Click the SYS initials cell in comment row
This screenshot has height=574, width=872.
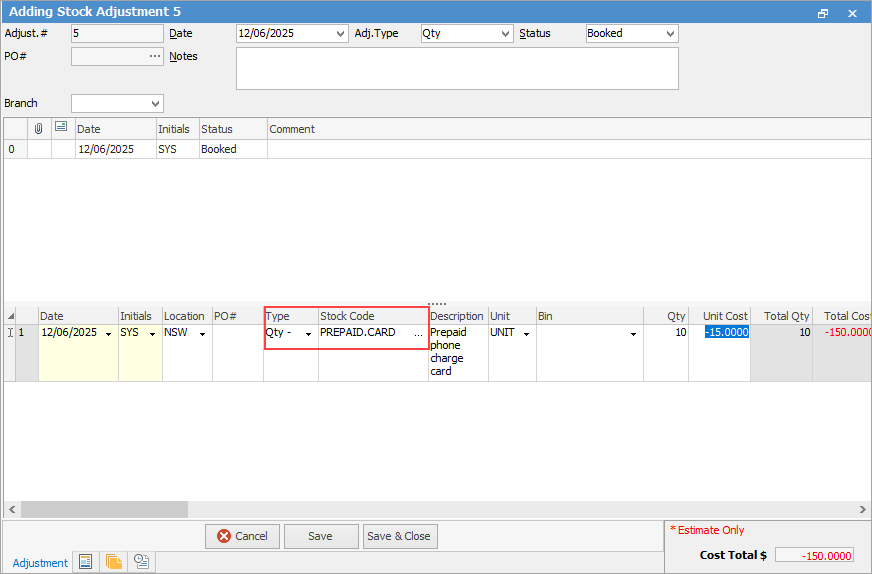[x=177, y=149]
